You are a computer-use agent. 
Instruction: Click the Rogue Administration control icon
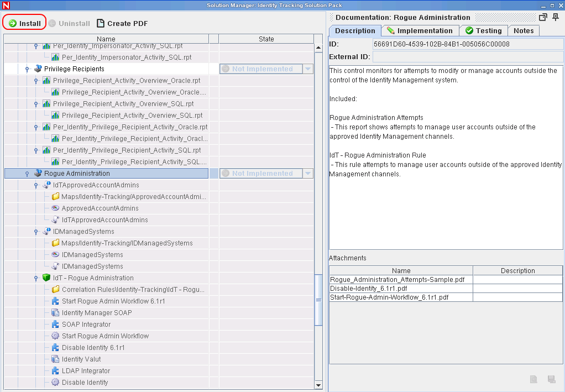click(x=38, y=173)
